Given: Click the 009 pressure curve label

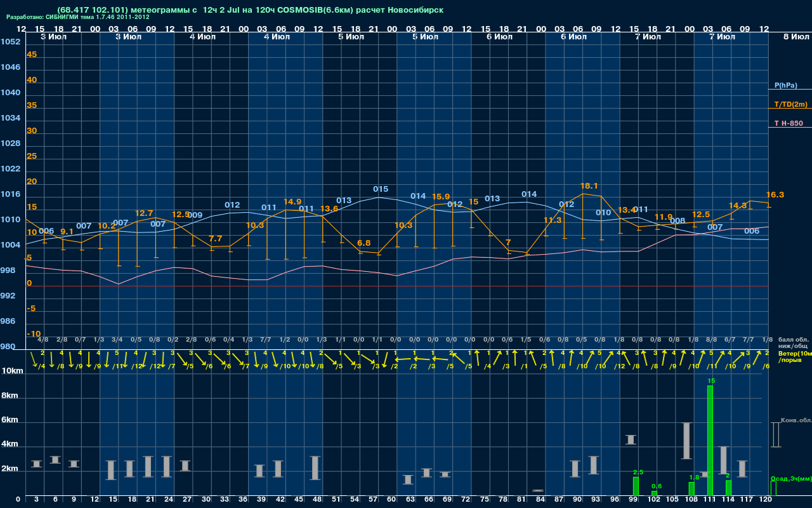Looking at the screenshot, I should [195, 215].
